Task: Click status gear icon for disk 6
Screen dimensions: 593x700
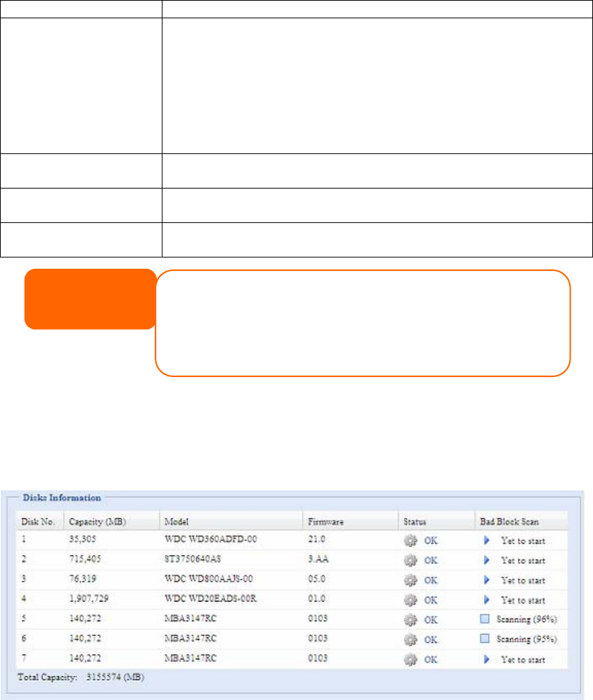Action: coord(410,639)
